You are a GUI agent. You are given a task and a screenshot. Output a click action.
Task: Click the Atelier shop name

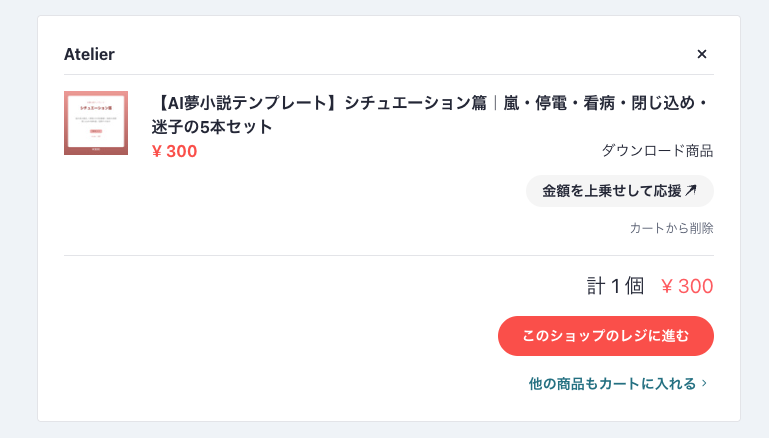tap(89, 54)
